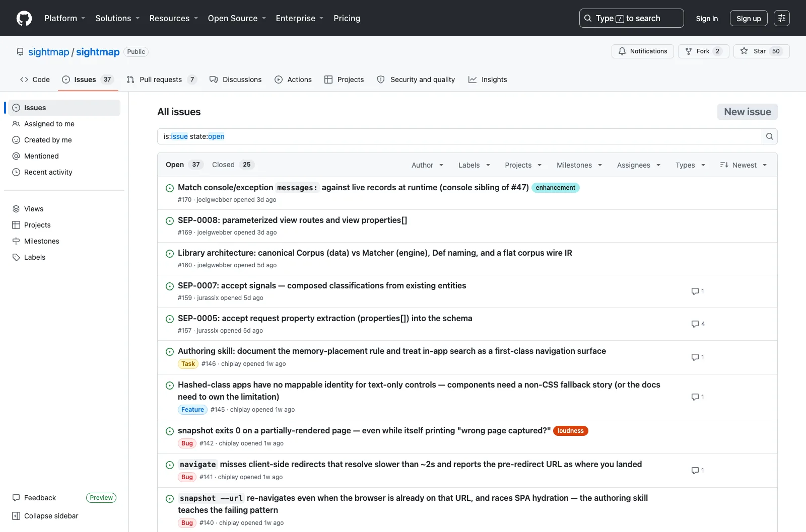Open the Notifications bell button
Screen dimensions: 806x532
[x=643, y=51]
